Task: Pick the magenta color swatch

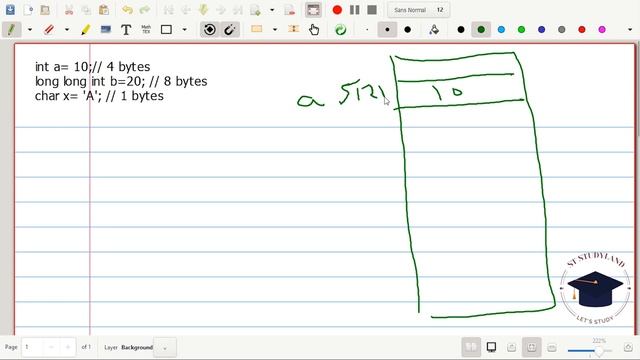Action: tap(602, 29)
